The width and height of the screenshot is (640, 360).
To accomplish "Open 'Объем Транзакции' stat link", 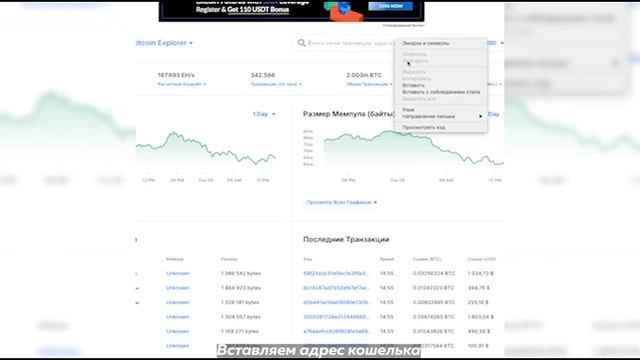I will click(x=369, y=84).
